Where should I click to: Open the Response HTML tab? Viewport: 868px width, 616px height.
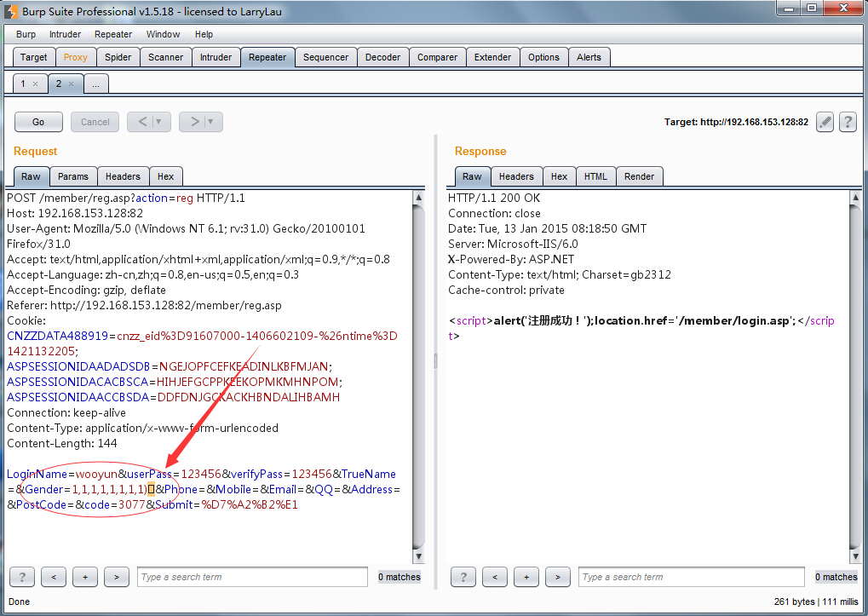pos(595,176)
